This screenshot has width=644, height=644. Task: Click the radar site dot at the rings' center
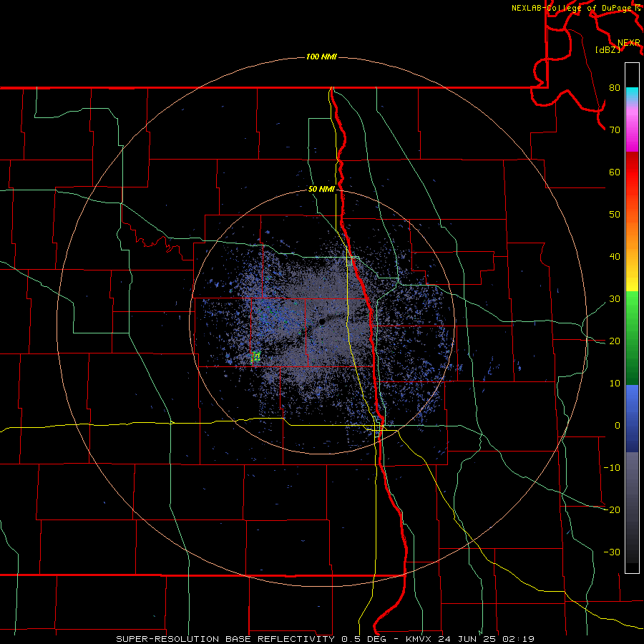pos(321,321)
